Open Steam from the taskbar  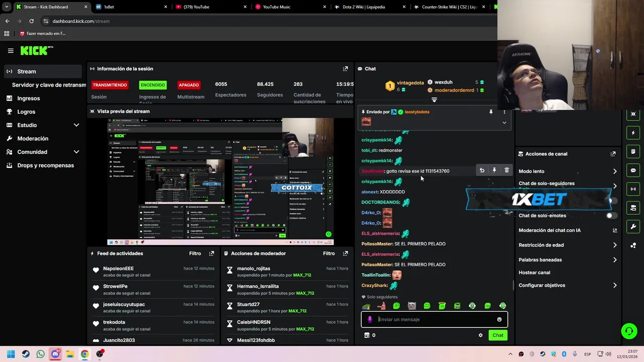point(26,354)
